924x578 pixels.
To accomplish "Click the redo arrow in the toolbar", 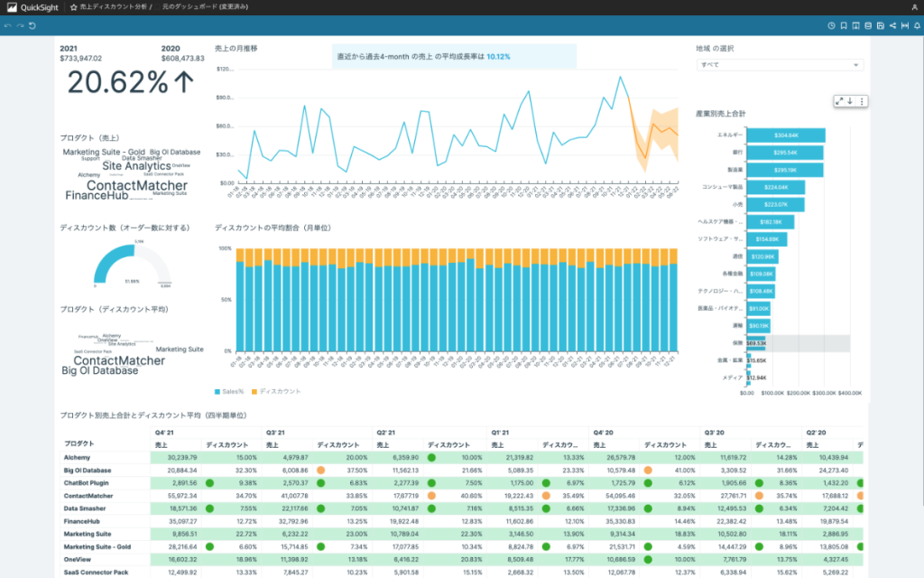I will coord(20,26).
